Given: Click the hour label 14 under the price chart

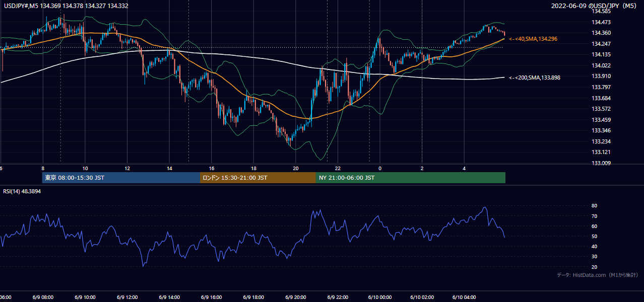Looking at the screenshot, I should tap(169, 168).
